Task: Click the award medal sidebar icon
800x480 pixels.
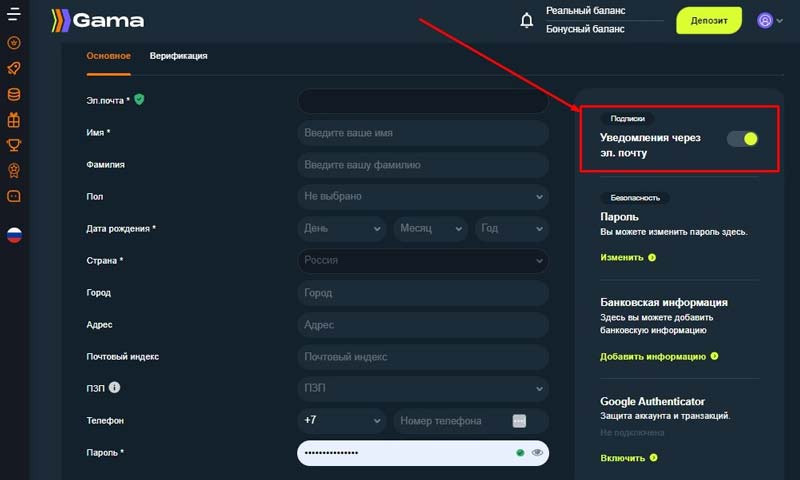Action: pyautogui.click(x=14, y=171)
